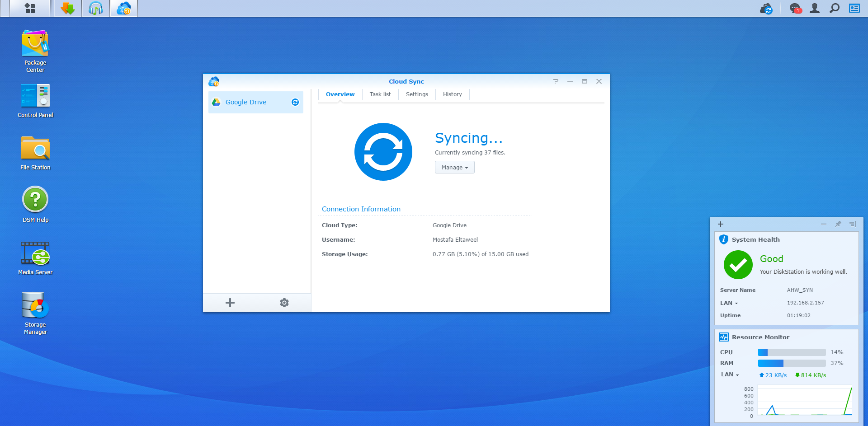Viewport: 868px width, 426px height.
Task: Open Download Station from the taskbar
Action: tap(68, 8)
